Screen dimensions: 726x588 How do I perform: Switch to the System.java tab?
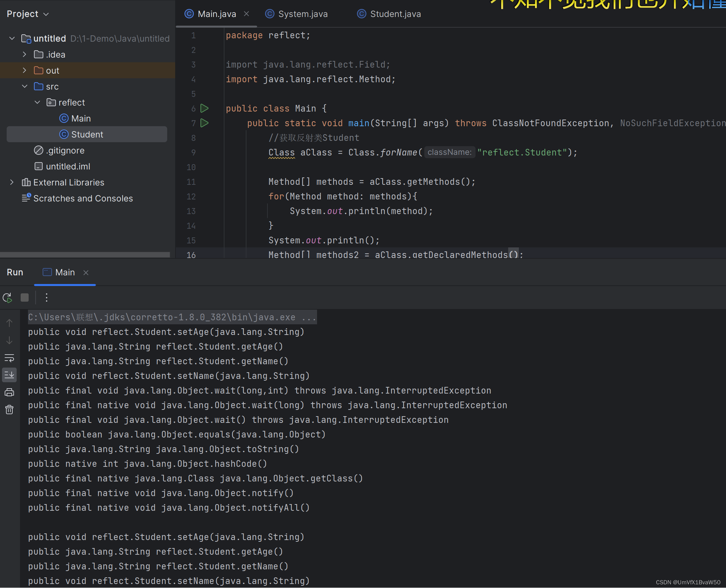(x=296, y=14)
